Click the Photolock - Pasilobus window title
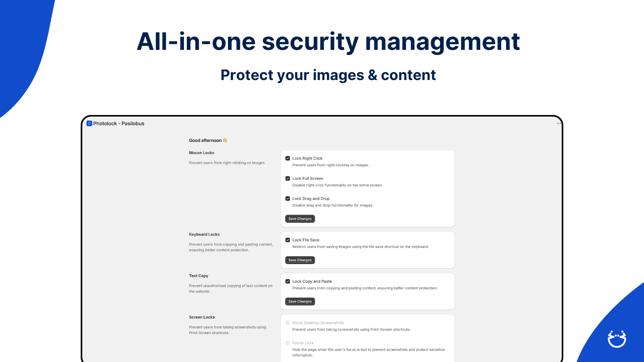Image resolution: width=644 pixels, height=362 pixels. click(118, 123)
